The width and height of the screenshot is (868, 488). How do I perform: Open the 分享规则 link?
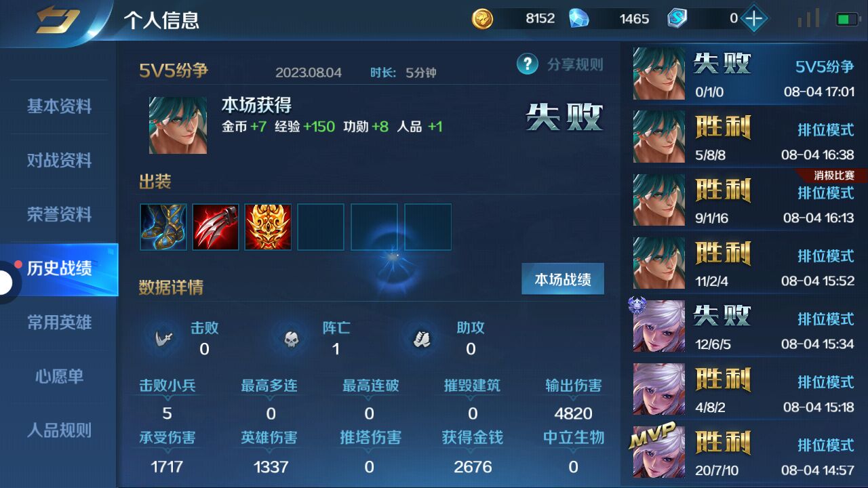coord(575,64)
